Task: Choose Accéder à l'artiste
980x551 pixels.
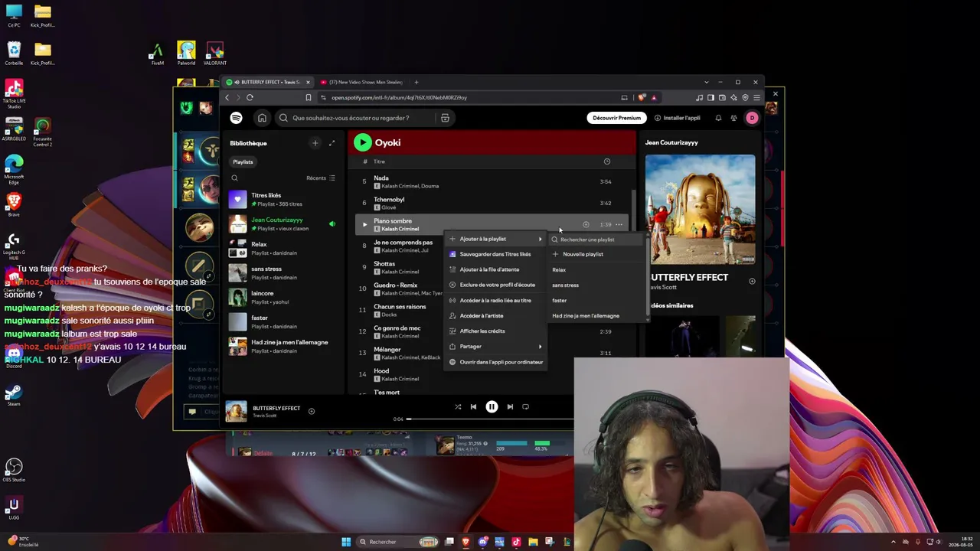Action: point(496,315)
